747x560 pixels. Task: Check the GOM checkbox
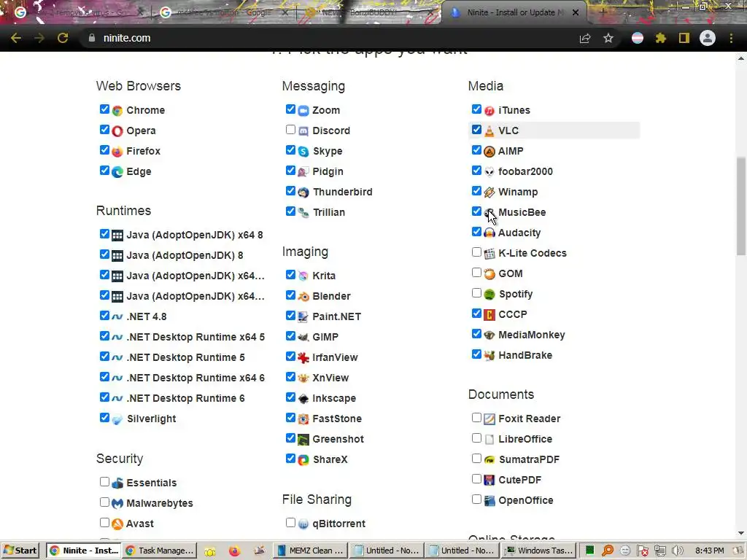[x=476, y=273]
